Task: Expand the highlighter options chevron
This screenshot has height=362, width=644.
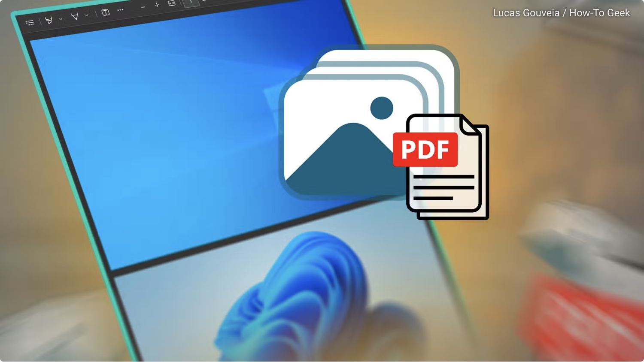Action: tap(61, 19)
